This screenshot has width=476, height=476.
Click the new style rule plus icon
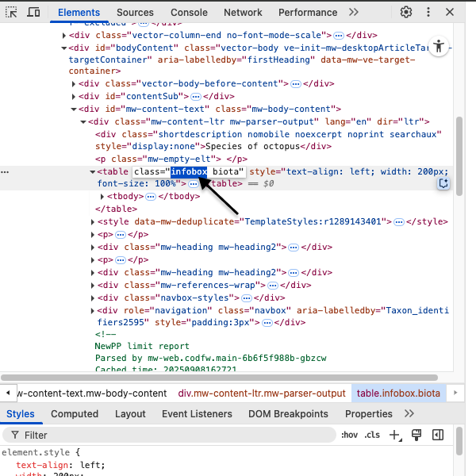click(396, 435)
